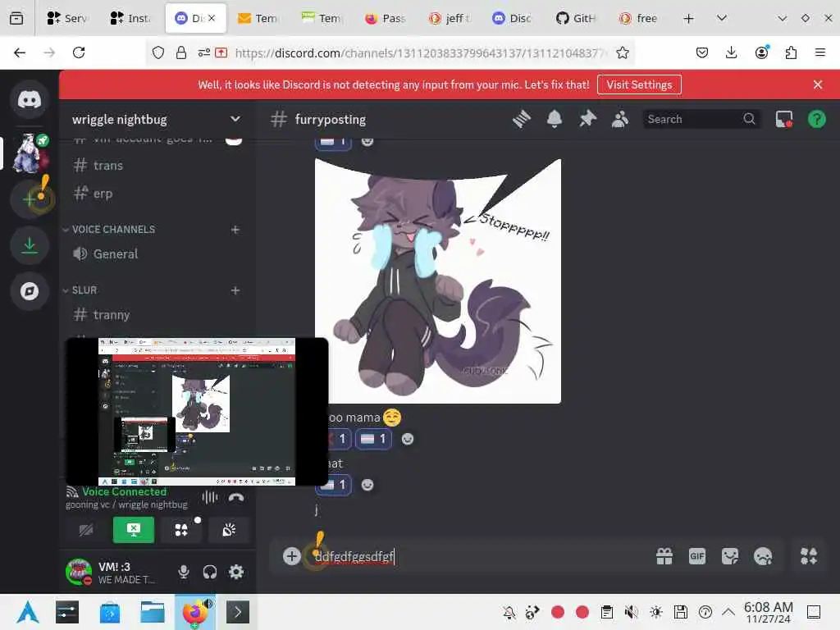
Task: Enlarge the crying furry cat image
Action: (438, 281)
